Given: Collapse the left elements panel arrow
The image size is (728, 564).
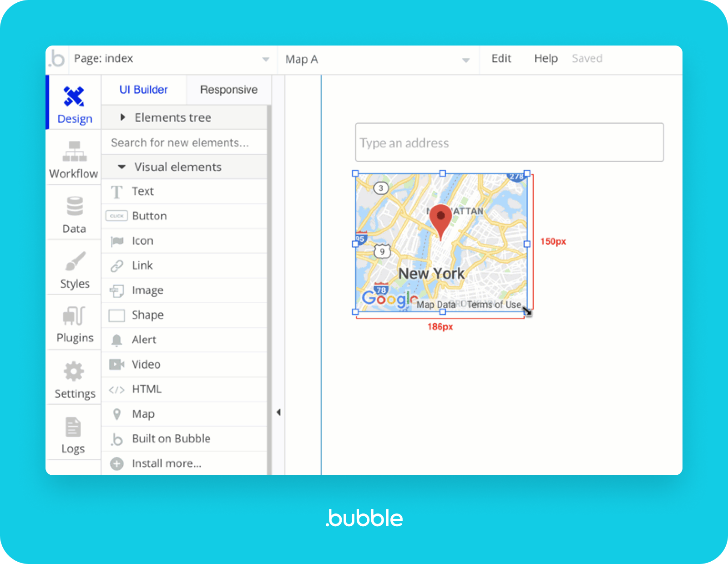Looking at the screenshot, I should point(278,412).
